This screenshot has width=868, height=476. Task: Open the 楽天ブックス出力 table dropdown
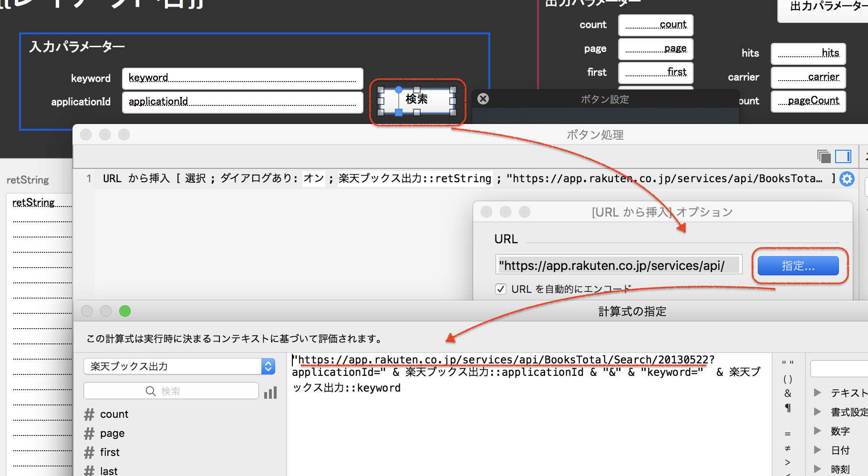180,366
